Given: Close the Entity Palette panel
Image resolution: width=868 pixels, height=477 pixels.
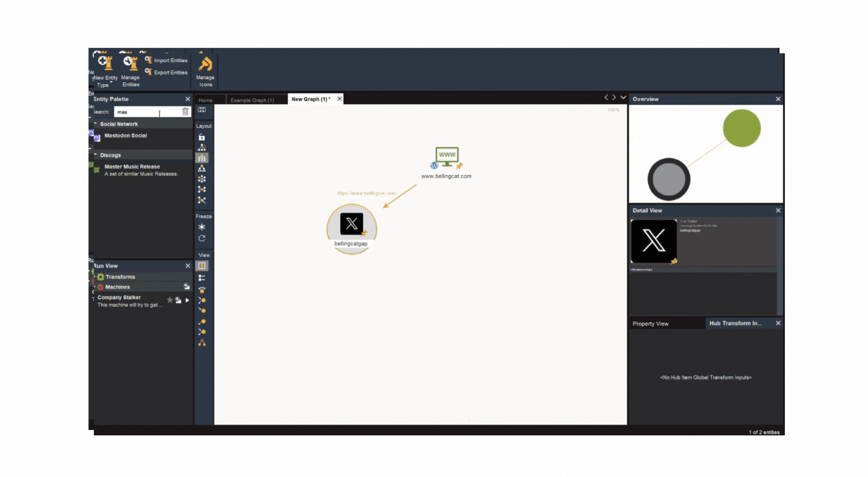Looking at the screenshot, I should (187, 99).
